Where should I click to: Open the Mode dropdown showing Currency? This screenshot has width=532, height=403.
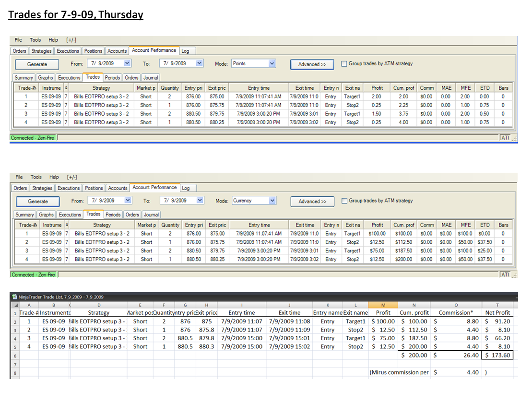coord(272,201)
